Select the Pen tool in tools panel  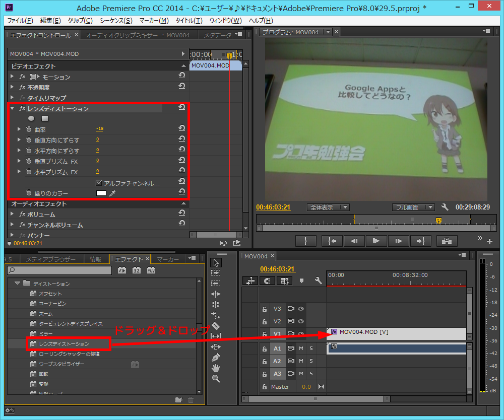coord(216,357)
